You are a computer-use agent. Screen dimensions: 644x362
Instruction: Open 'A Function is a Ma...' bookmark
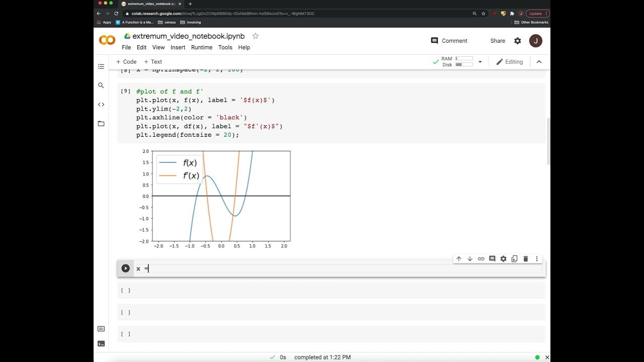134,22
